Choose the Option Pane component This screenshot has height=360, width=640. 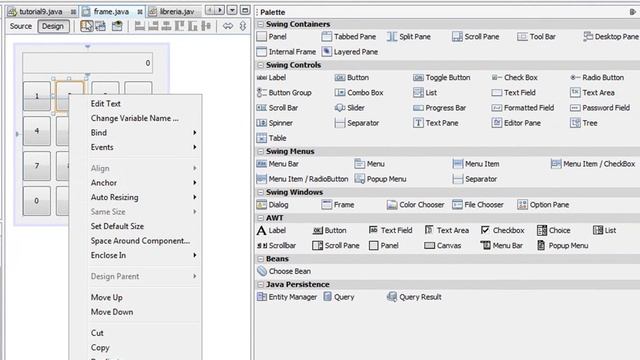pyautogui.click(x=543, y=204)
